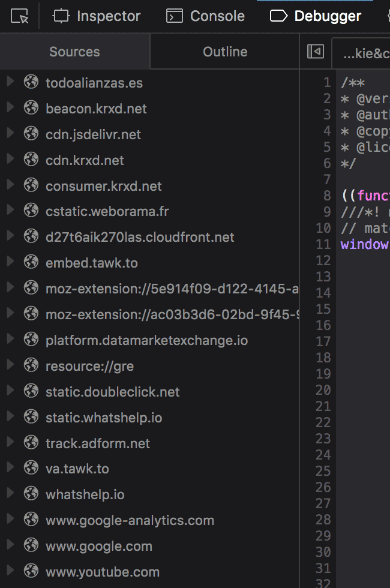Select the d27t6aik270las.cloudfront.net entry

140,237
